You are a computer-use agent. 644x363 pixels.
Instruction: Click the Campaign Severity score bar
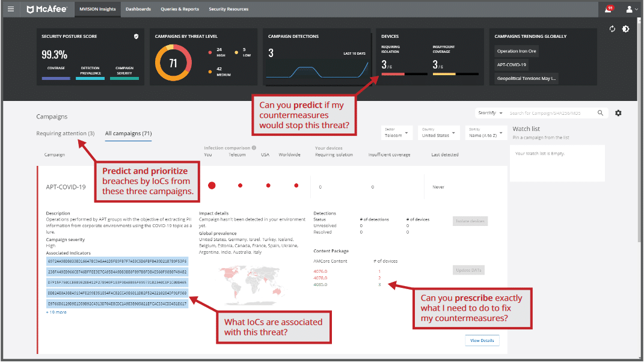[124, 79]
